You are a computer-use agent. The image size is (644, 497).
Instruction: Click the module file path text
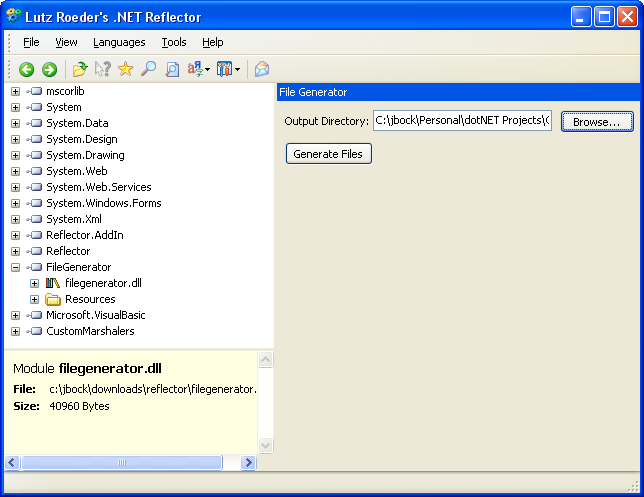[153, 389]
